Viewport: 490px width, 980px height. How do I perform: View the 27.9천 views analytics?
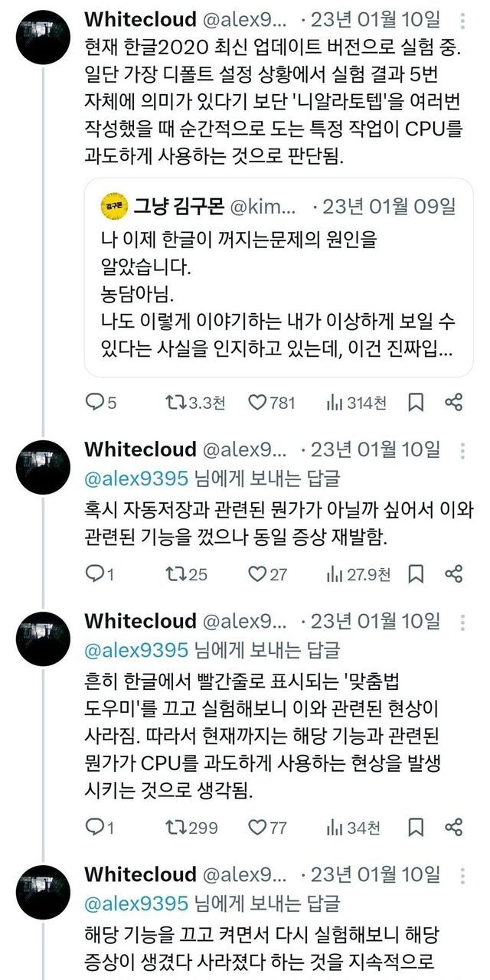[x=335, y=573]
